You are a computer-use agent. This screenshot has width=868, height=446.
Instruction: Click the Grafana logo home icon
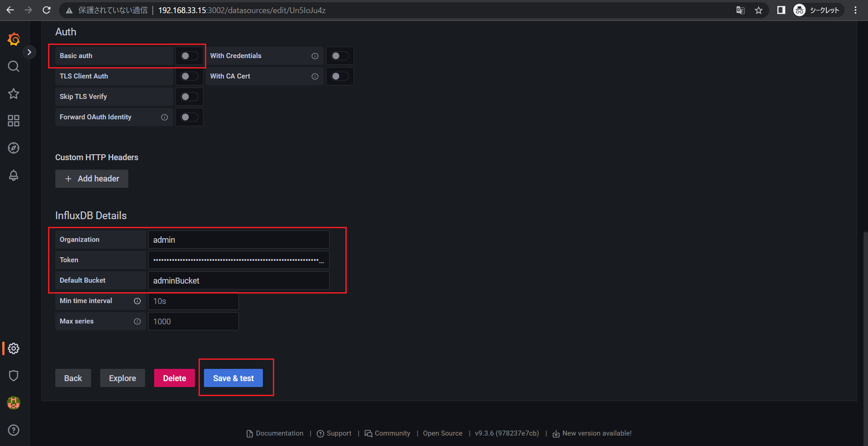point(14,39)
